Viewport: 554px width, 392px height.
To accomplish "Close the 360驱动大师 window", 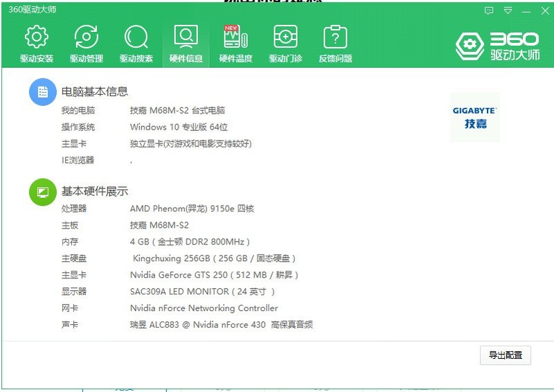I will [x=545, y=10].
